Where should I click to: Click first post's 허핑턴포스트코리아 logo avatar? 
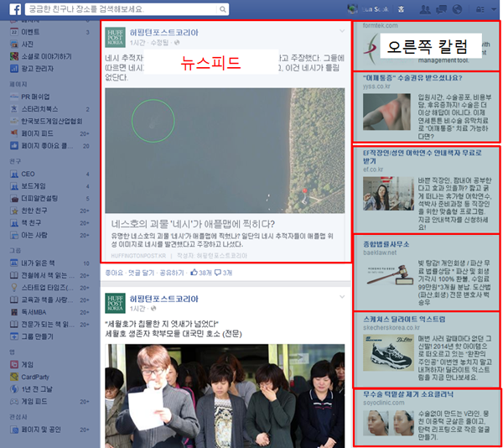click(x=115, y=37)
